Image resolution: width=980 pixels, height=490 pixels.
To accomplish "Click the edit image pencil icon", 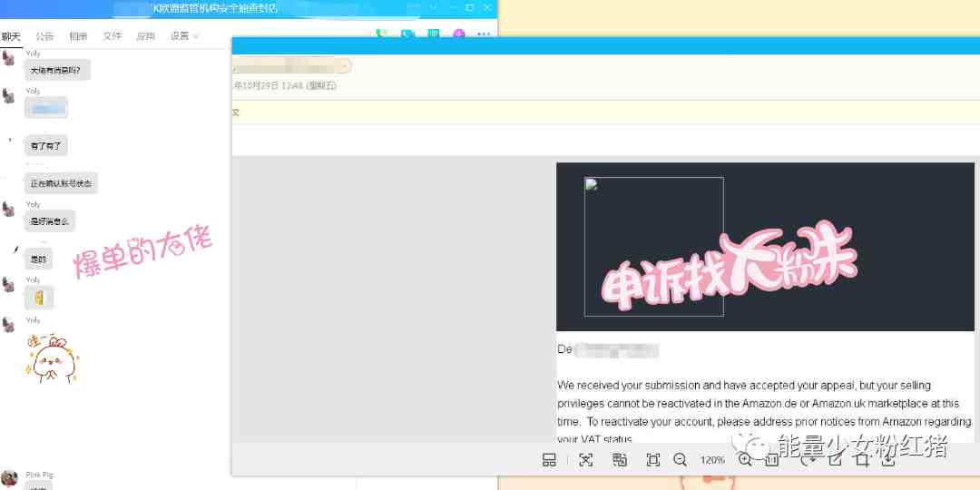I will click(835, 461).
